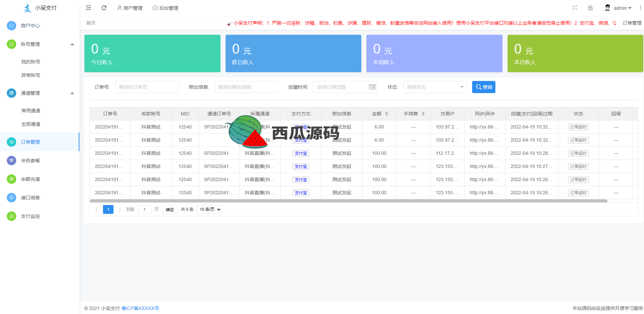Click the 商户中心 home icon
The height and width of the screenshot is (314, 644).
point(11,26)
